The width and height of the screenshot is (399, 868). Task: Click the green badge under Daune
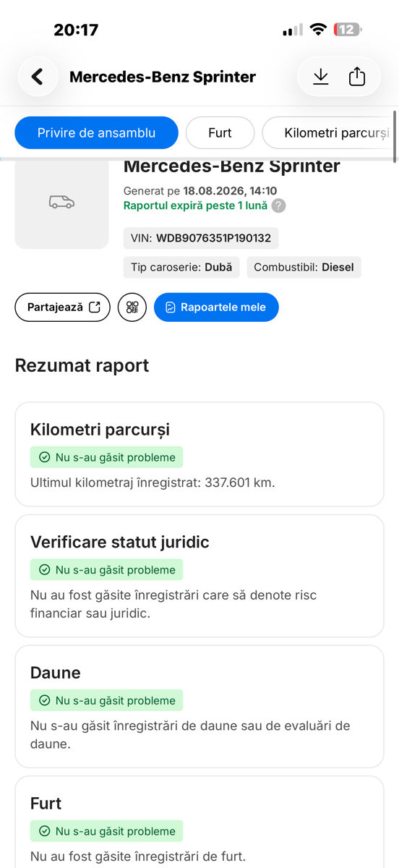[x=107, y=700]
